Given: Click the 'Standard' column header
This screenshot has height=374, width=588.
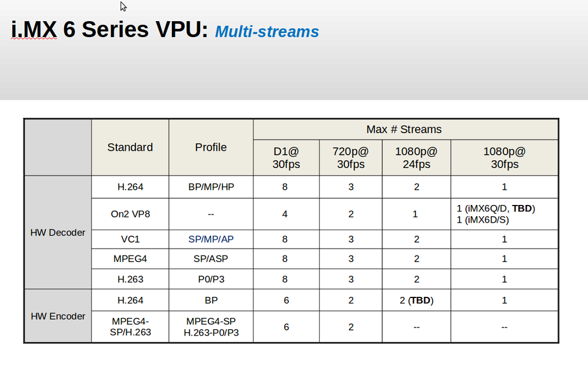Looking at the screenshot, I should pyautogui.click(x=130, y=147).
